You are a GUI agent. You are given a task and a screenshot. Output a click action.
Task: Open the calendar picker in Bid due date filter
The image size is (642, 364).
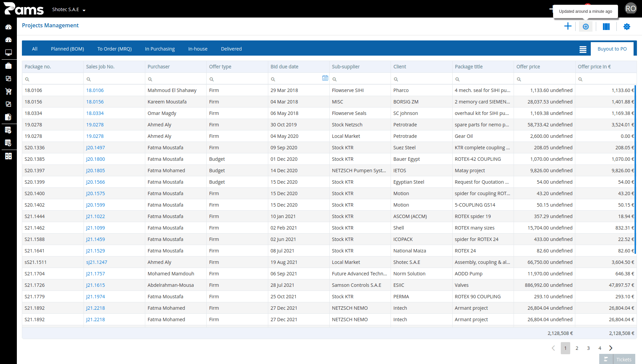click(x=325, y=78)
